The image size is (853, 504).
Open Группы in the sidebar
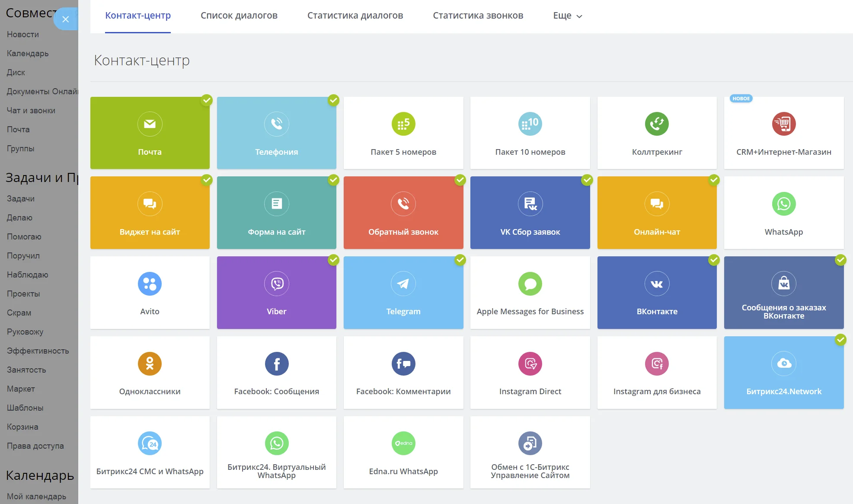21,149
